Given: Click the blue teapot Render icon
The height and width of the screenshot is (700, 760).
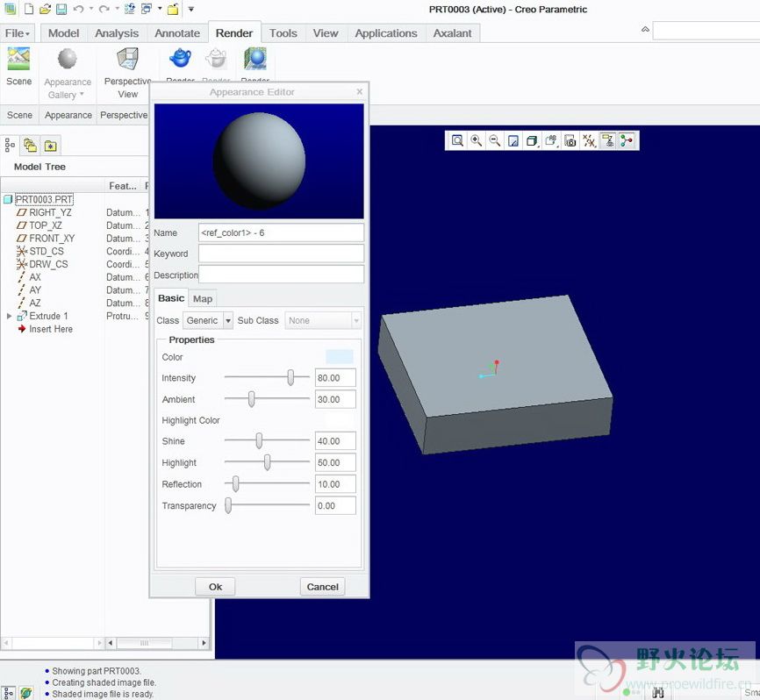Looking at the screenshot, I should (x=180, y=60).
